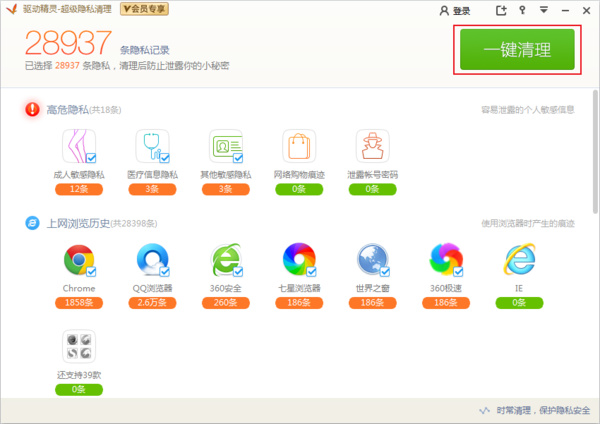
Task: Click the red 高危隐私 warning icon
Action: pyautogui.click(x=33, y=109)
